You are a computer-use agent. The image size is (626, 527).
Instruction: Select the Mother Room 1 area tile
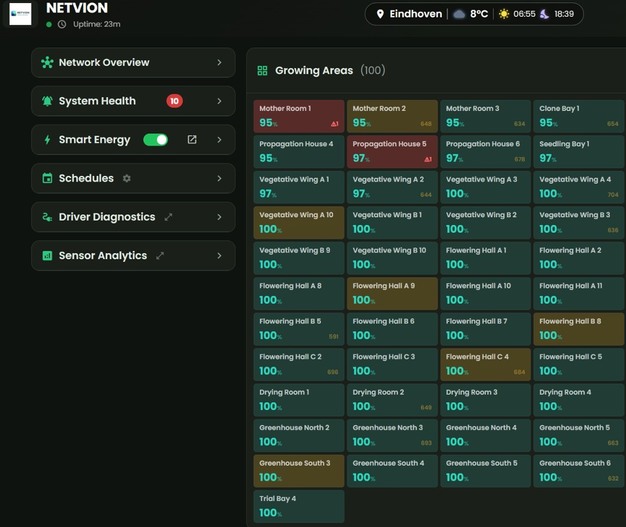pyautogui.click(x=299, y=116)
